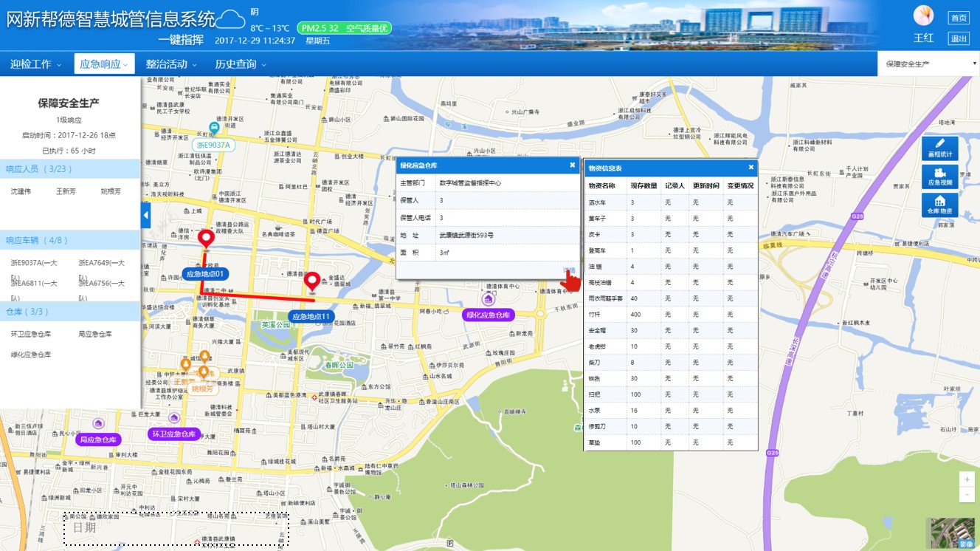Select vehicle 浙EA6811 in the left panel list
The width and height of the screenshot is (980, 551).
[34, 283]
